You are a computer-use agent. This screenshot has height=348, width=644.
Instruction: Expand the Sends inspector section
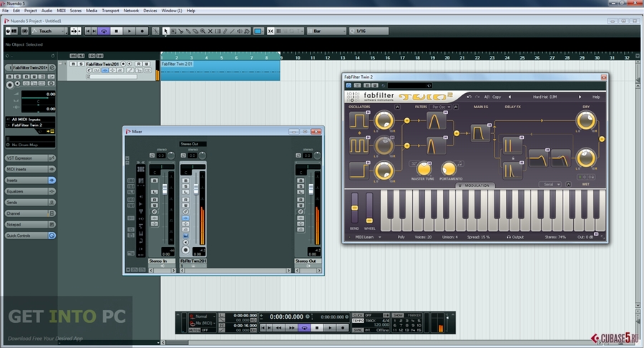click(30, 203)
